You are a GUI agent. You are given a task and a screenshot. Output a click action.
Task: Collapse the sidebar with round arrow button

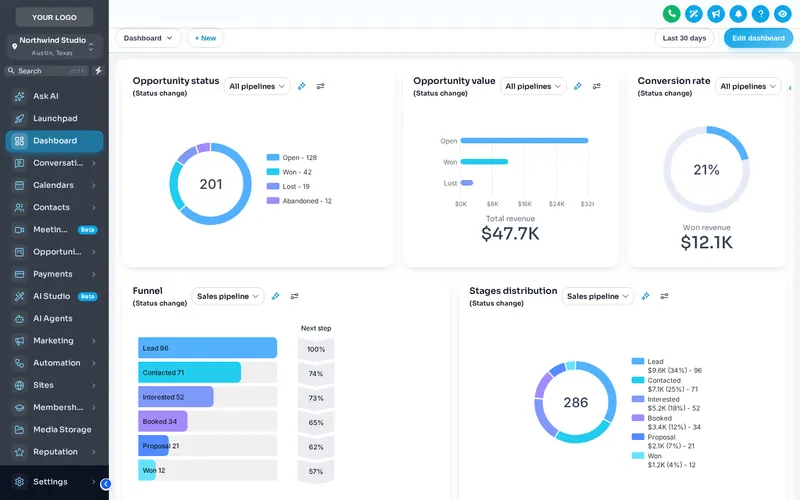pos(106,484)
